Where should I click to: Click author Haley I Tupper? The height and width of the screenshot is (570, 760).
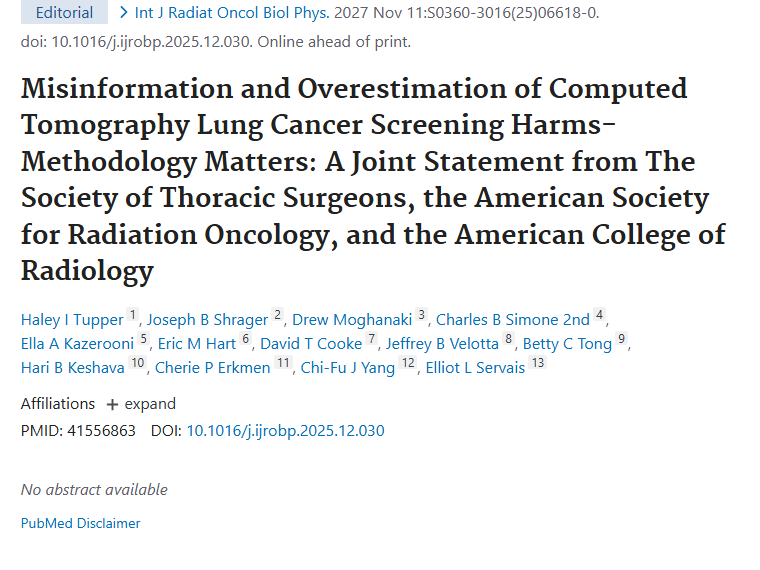click(x=72, y=320)
